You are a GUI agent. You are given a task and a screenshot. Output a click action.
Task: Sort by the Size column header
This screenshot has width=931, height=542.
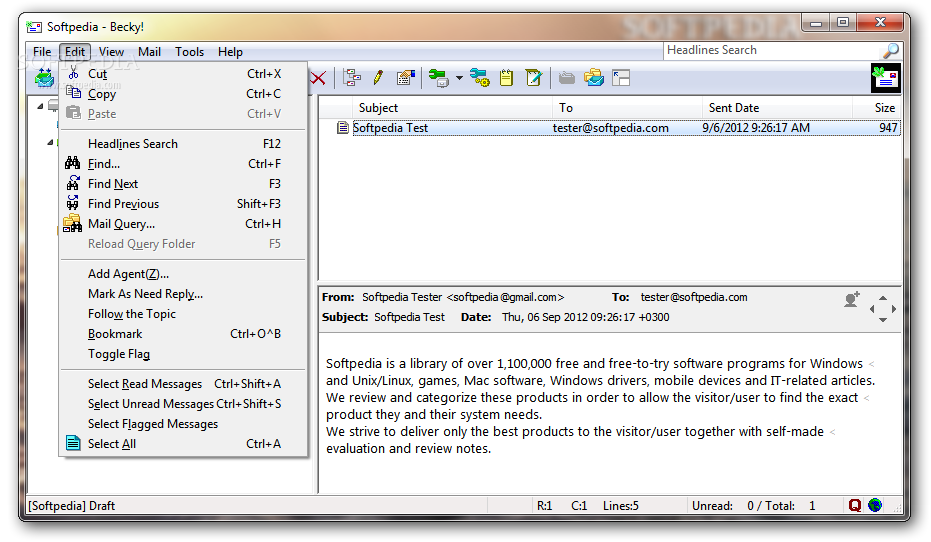click(876, 107)
